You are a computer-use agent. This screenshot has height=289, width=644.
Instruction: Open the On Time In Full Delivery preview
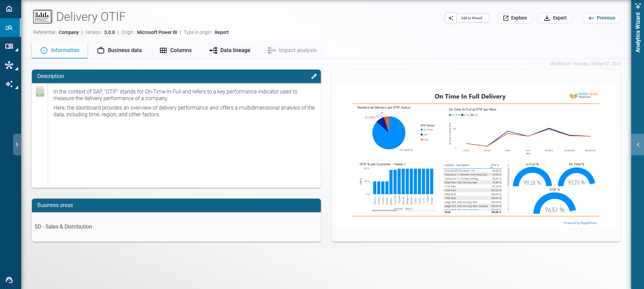tap(476, 156)
